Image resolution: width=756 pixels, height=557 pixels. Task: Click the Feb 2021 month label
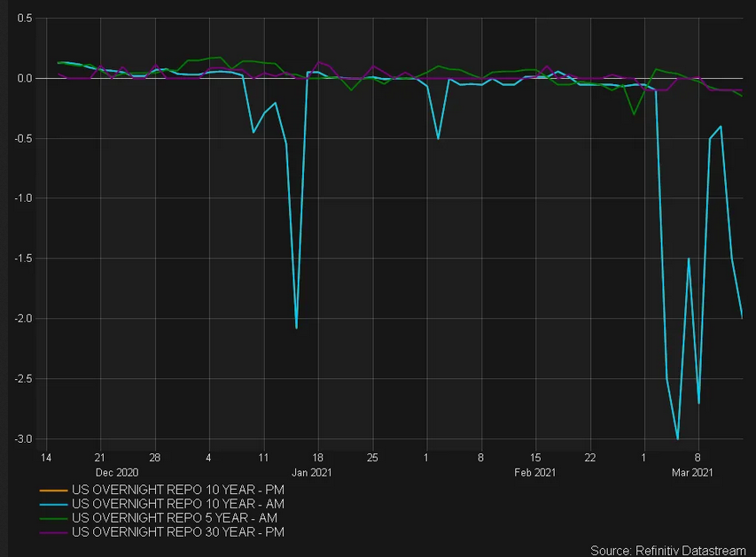tap(534, 473)
